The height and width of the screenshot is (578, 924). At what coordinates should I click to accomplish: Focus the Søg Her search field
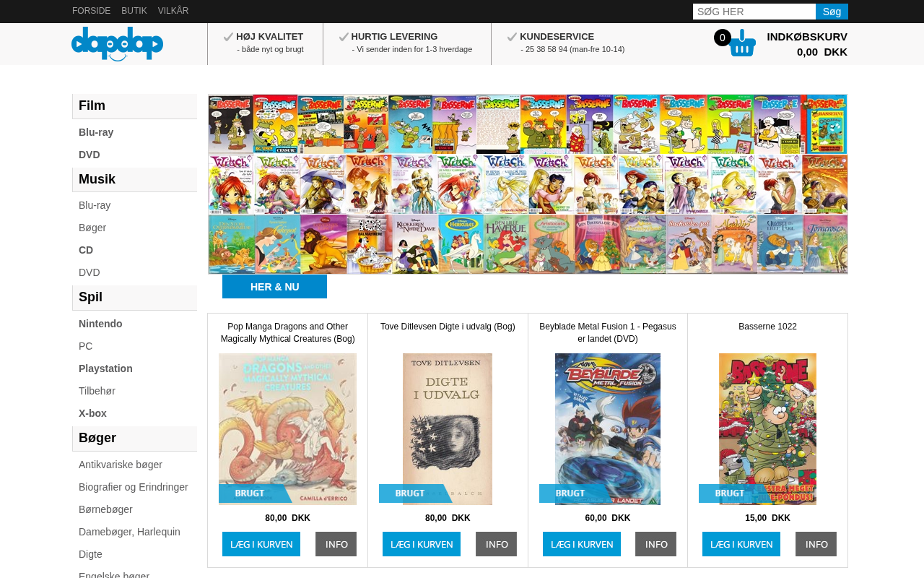point(754,12)
